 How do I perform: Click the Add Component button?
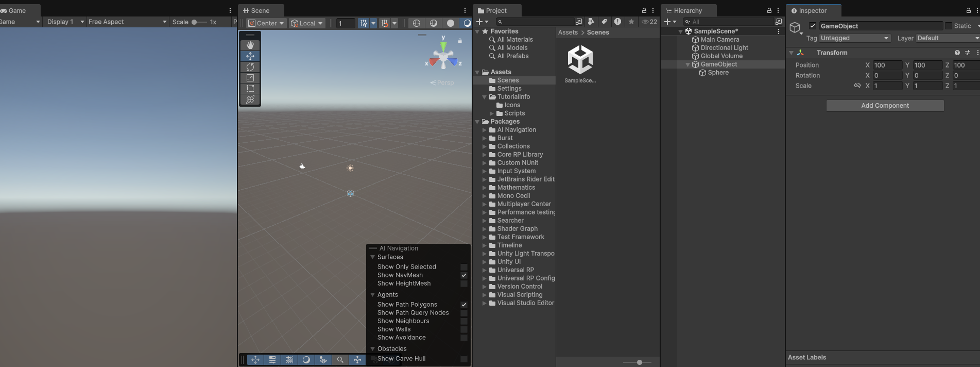[x=885, y=106]
